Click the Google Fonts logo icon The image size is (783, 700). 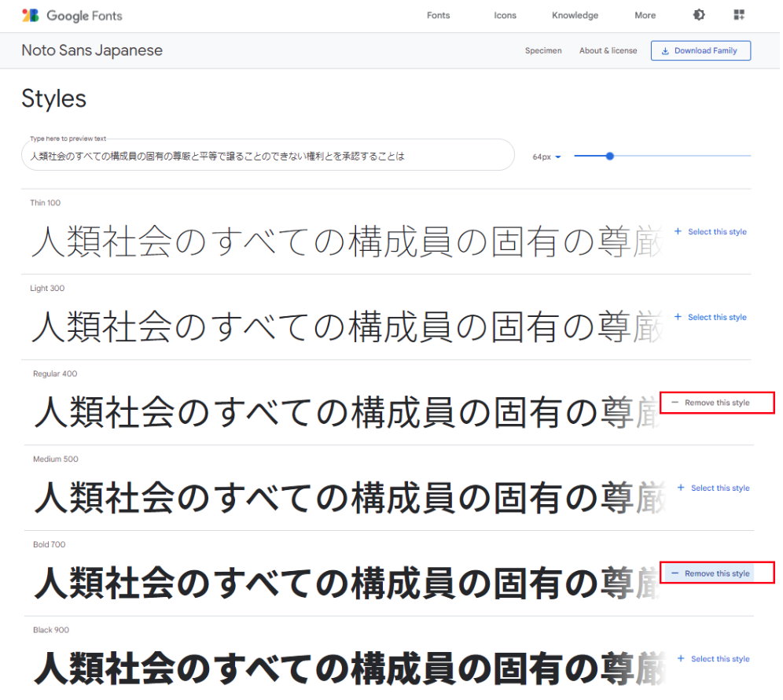31,16
